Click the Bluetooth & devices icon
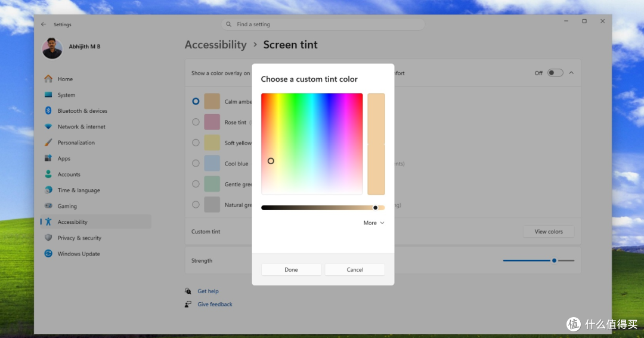644x338 pixels. tap(48, 110)
